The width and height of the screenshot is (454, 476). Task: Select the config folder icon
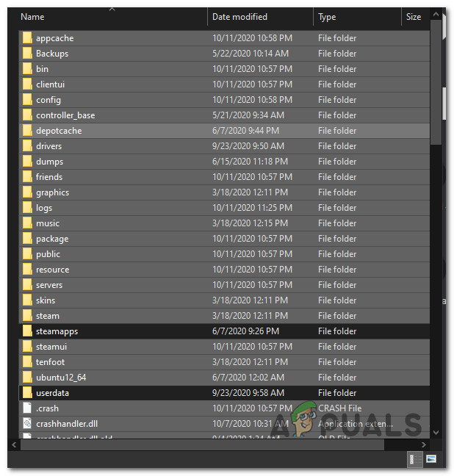(27, 100)
